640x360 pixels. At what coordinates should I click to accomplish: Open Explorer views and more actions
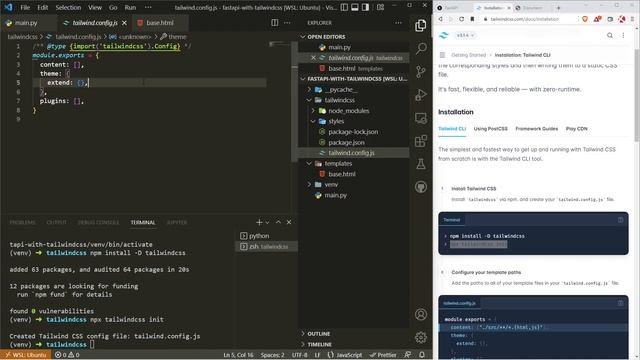tap(398, 23)
